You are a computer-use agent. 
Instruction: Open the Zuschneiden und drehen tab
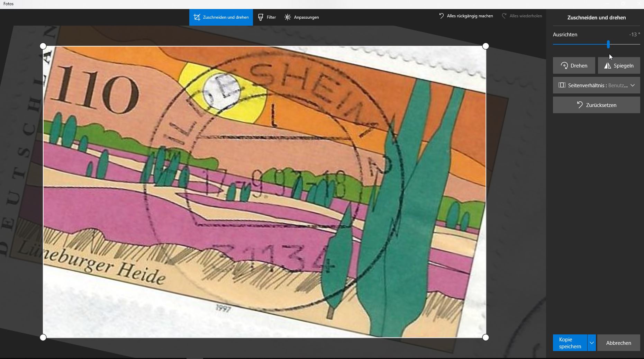pyautogui.click(x=221, y=17)
